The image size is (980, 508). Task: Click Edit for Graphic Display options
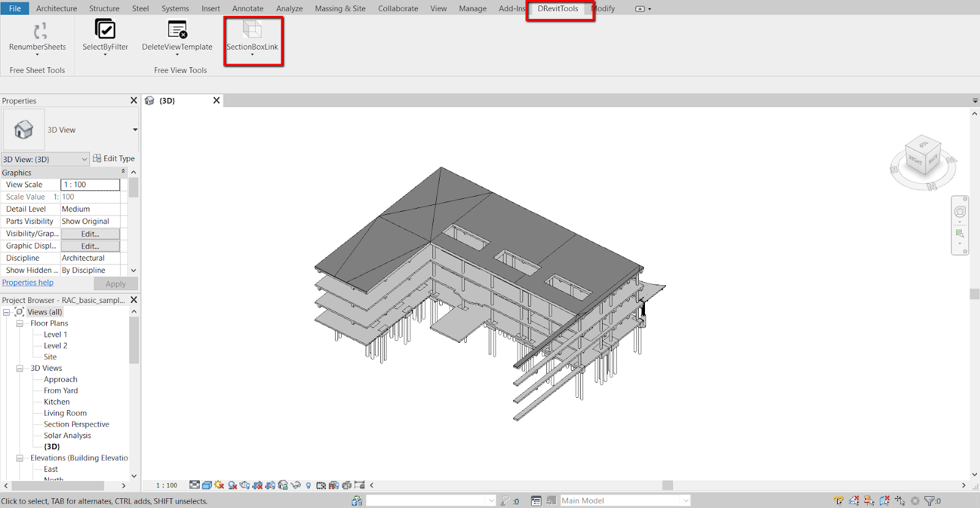tap(90, 246)
